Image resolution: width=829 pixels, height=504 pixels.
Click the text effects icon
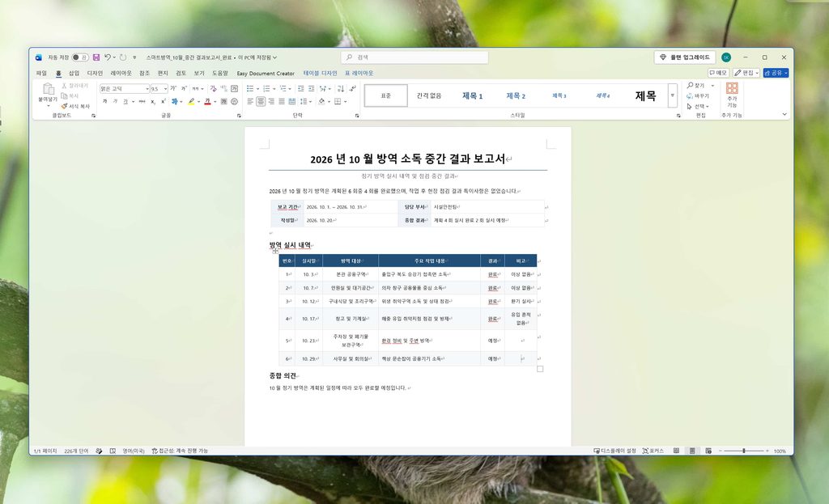pos(175,101)
